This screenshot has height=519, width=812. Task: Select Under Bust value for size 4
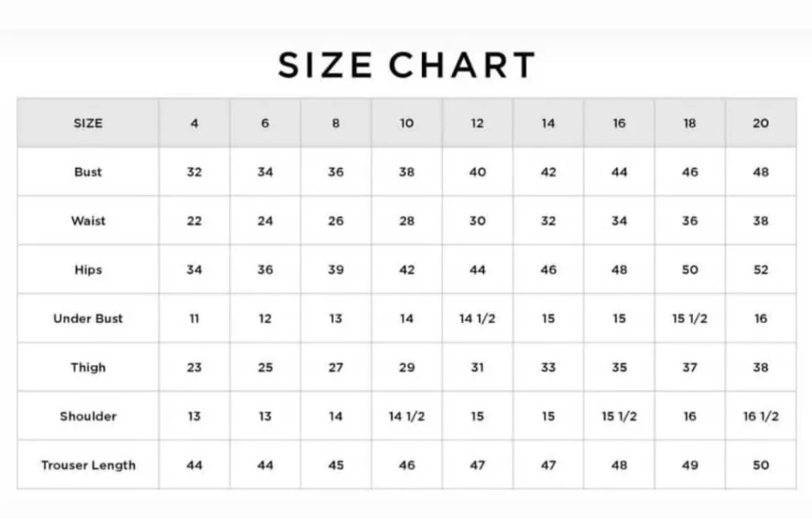click(194, 318)
